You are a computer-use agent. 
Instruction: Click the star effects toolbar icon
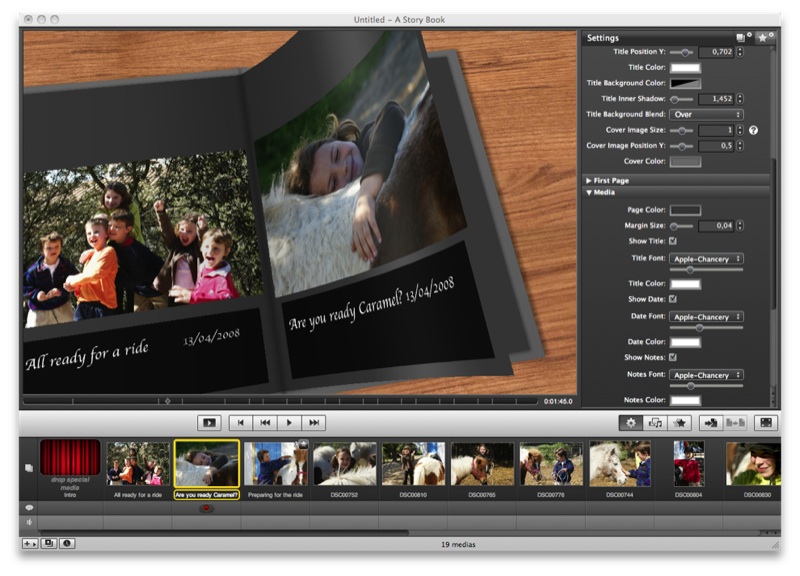pyautogui.click(x=679, y=423)
